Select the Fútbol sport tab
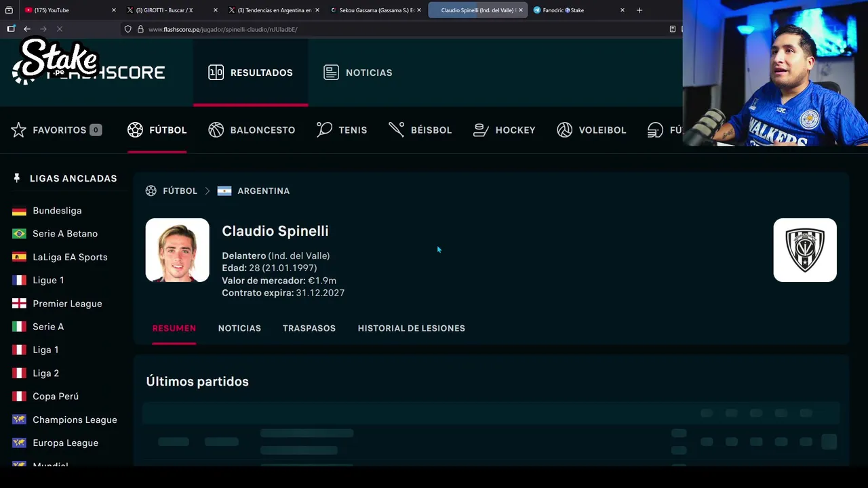Image resolution: width=868 pixels, height=488 pixels. 157,130
